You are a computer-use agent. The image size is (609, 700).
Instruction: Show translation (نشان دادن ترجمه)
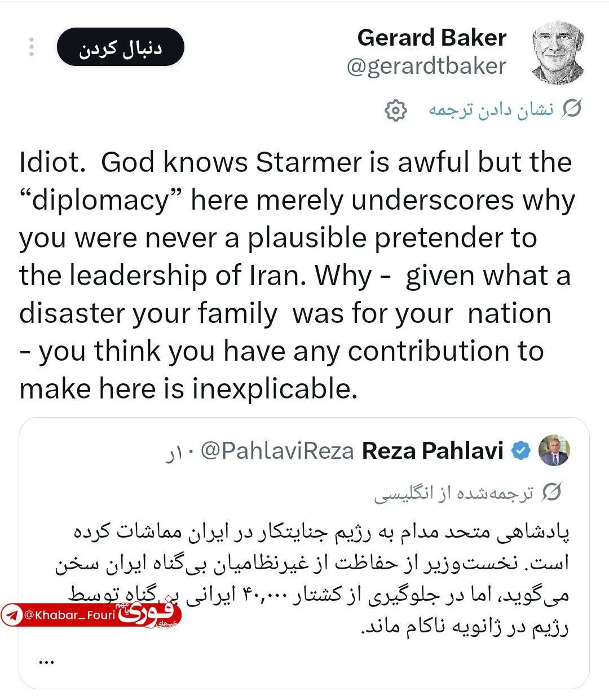pyautogui.click(x=491, y=109)
